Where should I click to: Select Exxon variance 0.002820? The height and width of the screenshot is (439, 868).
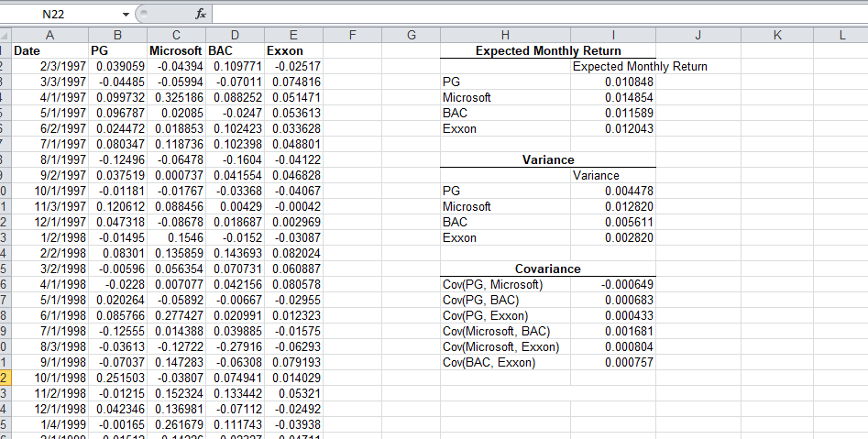point(613,237)
